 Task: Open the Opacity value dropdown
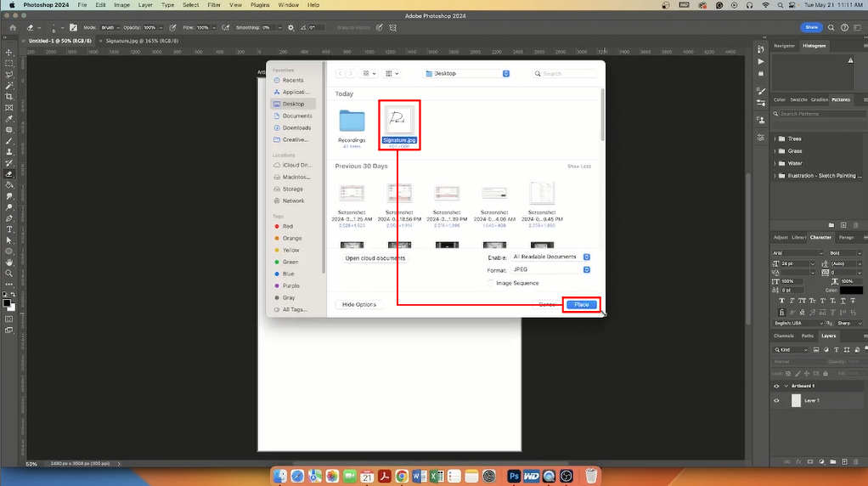tap(161, 28)
